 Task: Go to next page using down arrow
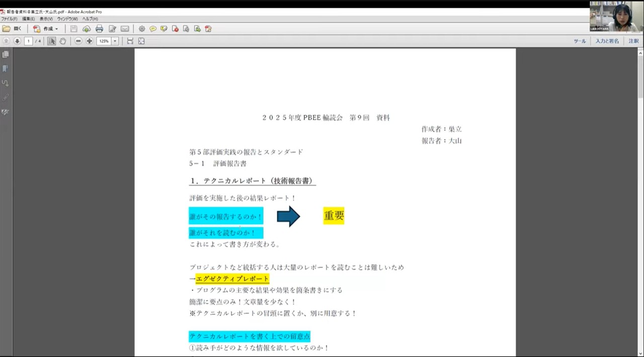click(17, 41)
